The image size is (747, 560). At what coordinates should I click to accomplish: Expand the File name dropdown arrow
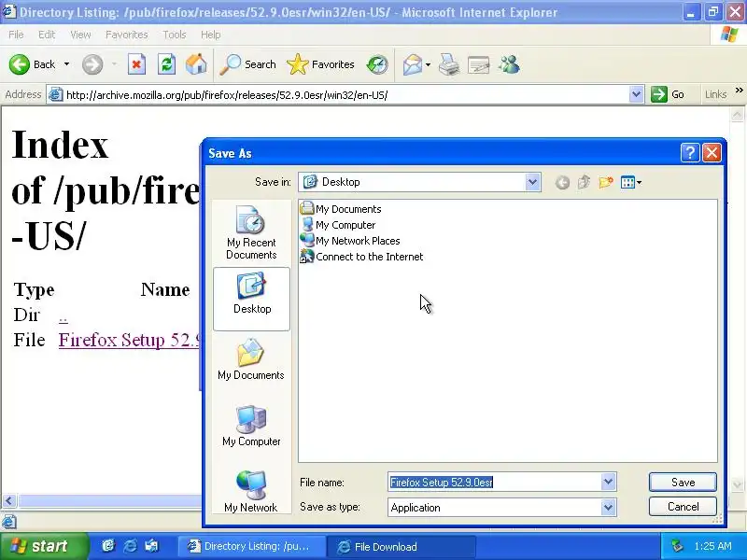click(609, 482)
